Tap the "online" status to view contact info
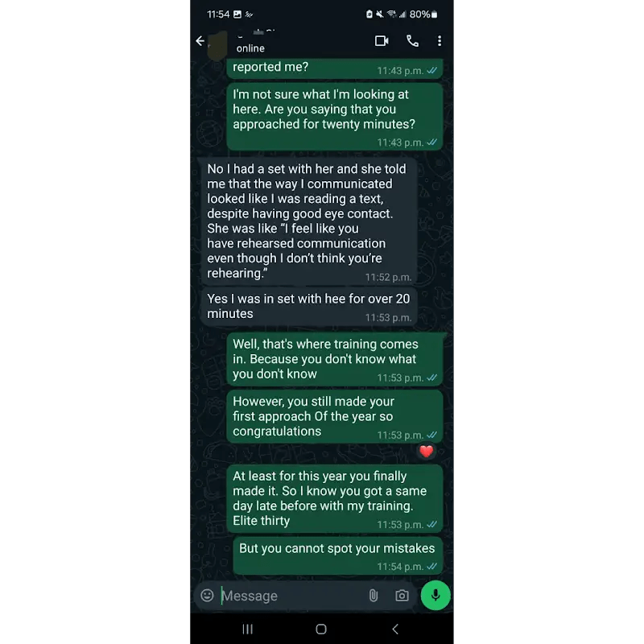644x644 pixels. tap(250, 48)
